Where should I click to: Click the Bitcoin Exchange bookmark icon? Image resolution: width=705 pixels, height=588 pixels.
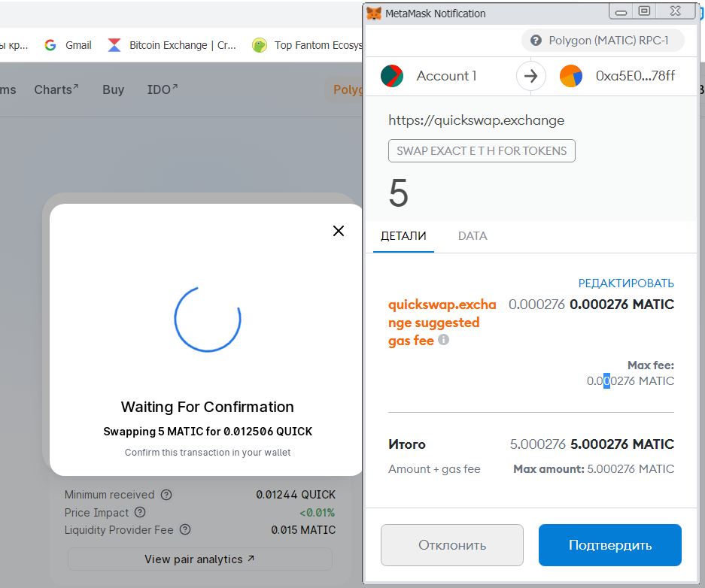114,45
